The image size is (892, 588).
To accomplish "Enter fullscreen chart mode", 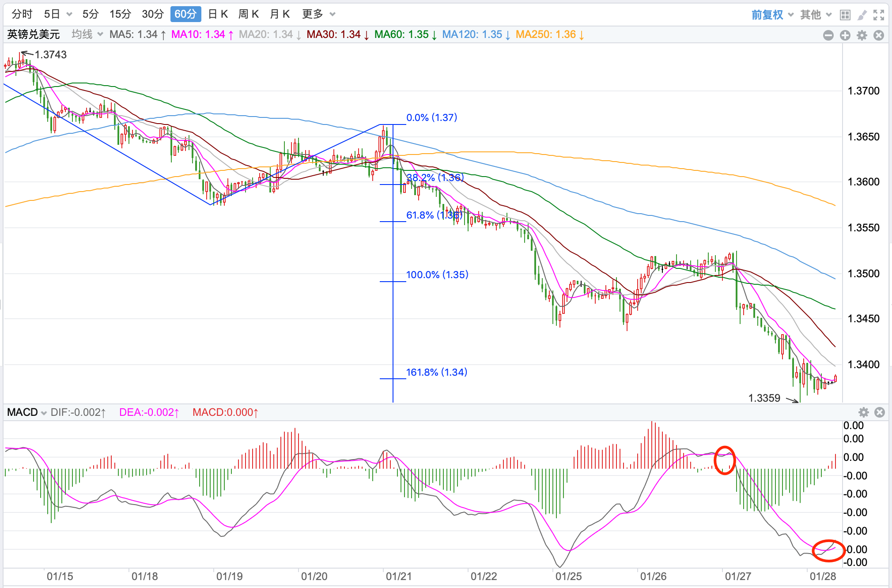I will 879,15.
